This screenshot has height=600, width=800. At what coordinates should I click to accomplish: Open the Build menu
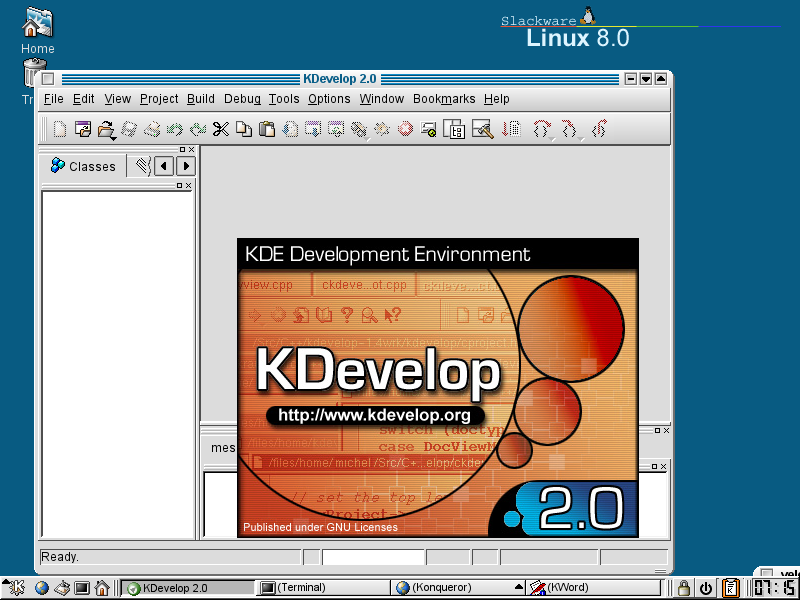[x=201, y=98]
